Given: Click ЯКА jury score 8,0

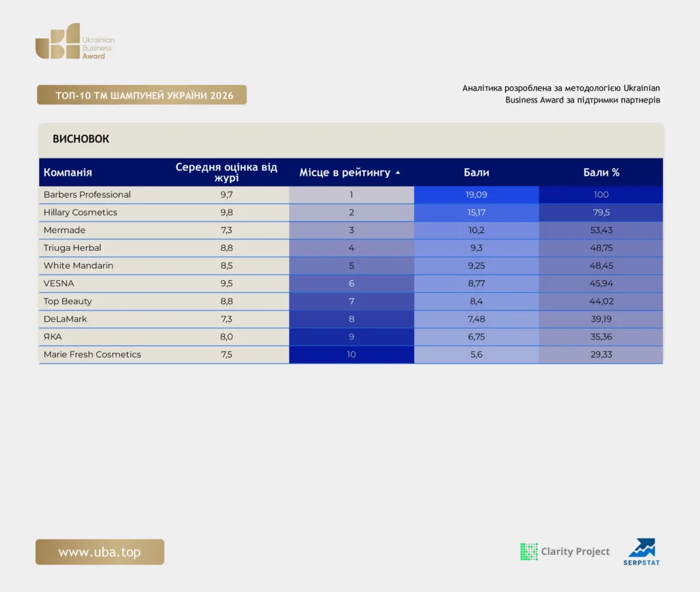Looking at the screenshot, I should (226, 336).
